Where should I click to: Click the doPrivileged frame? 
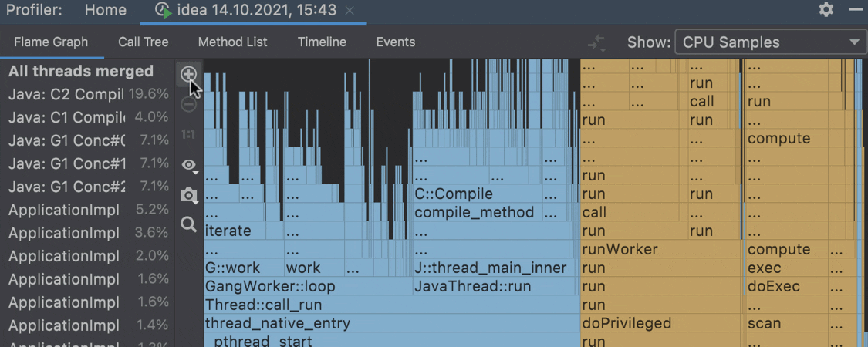(x=660, y=323)
